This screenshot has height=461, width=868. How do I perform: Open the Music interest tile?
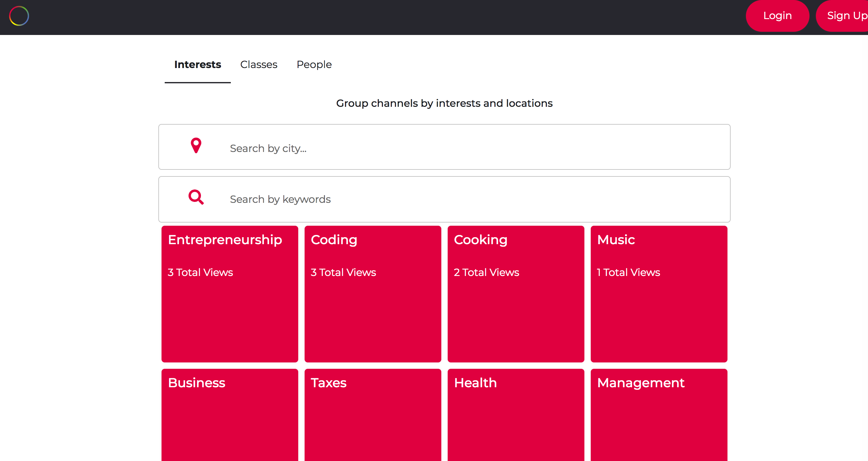tap(659, 294)
